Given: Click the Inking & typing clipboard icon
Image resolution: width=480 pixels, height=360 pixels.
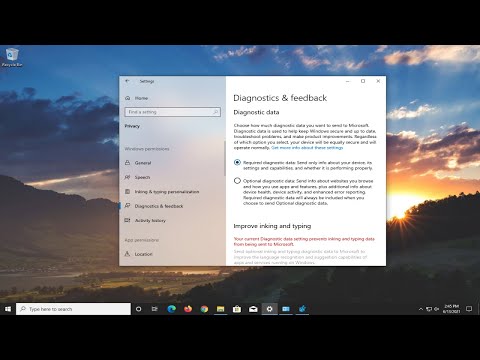Looking at the screenshot, I should click(127, 191).
